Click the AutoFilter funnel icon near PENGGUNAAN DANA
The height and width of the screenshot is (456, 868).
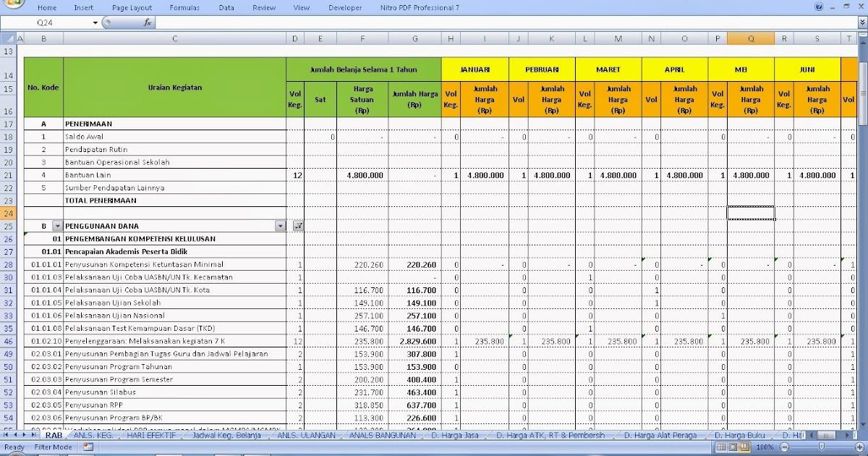[x=298, y=225]
